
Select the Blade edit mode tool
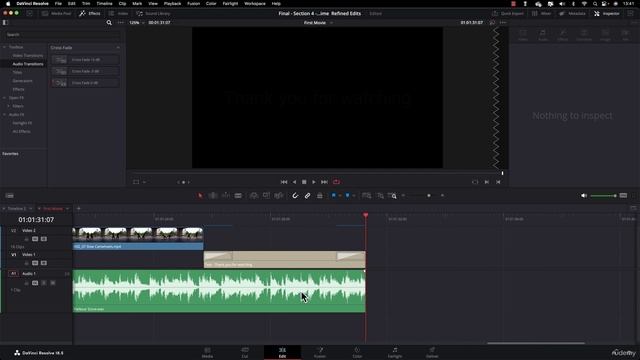tap(238, 196)
